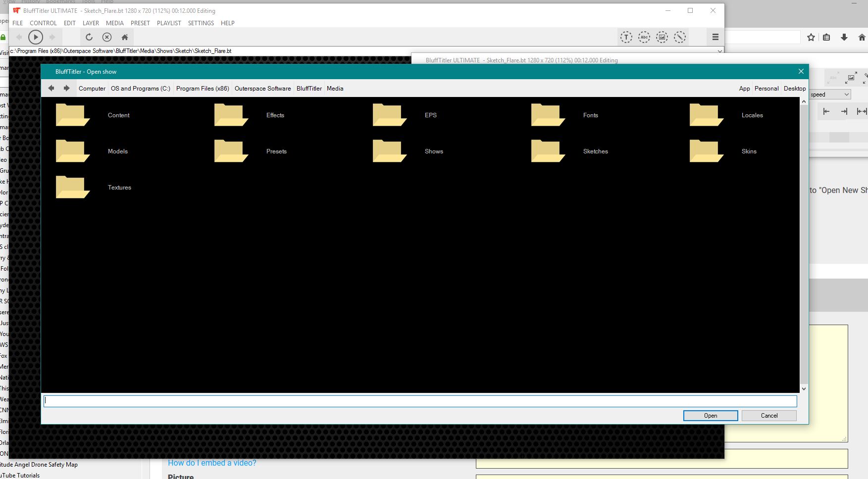Click the Program Files (x86) breadcrumb
868x479 pixels.
tap(203, 89)
